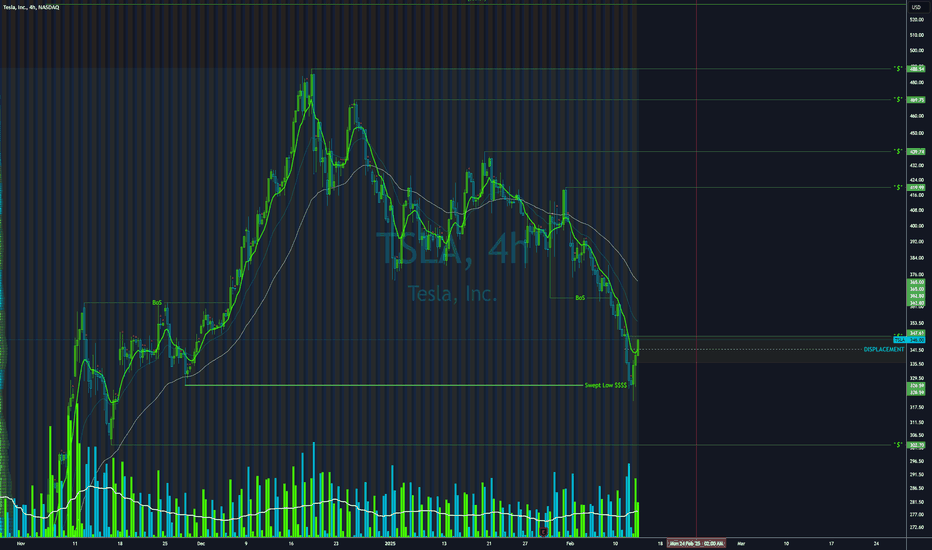
Task: Select the '$' label beside the 419.99 level
Action: tap(898, 187)
